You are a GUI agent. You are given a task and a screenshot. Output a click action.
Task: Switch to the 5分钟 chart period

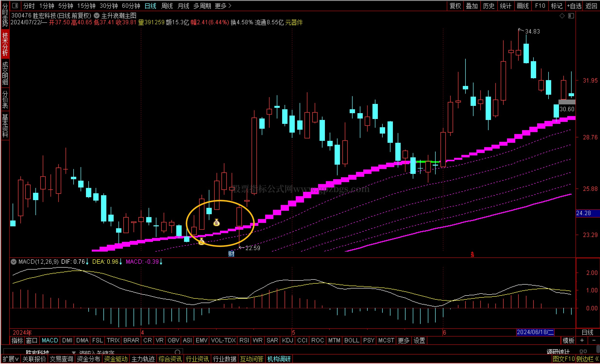[x=66, y=6]
